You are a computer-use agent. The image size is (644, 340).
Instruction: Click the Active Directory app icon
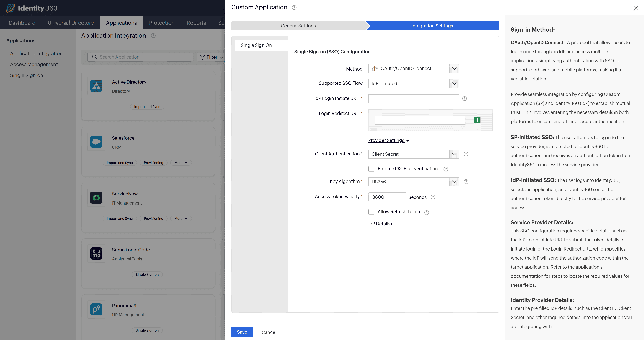coord(96,86)
